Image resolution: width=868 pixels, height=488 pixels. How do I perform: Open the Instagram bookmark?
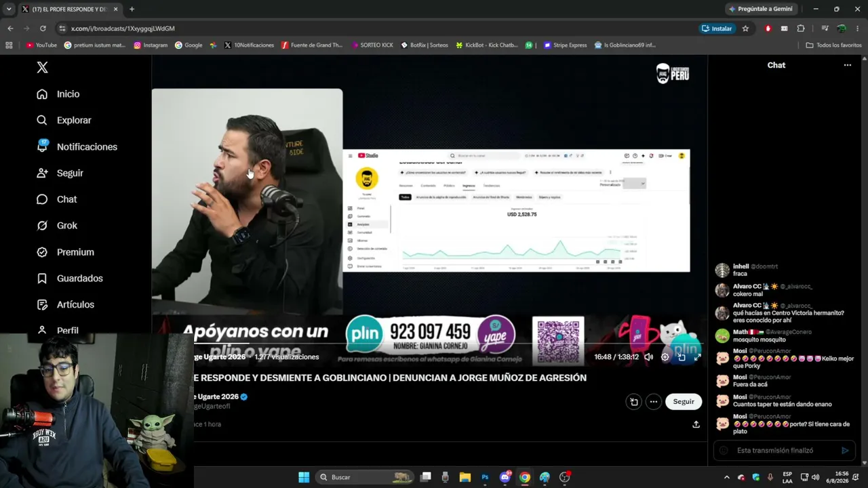tap(151, 45)
